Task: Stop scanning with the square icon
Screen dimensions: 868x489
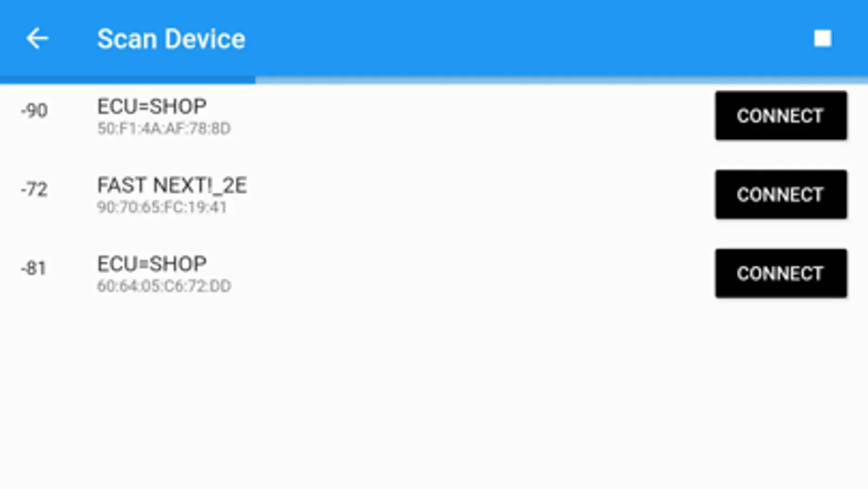Action: tap(822, 39)
